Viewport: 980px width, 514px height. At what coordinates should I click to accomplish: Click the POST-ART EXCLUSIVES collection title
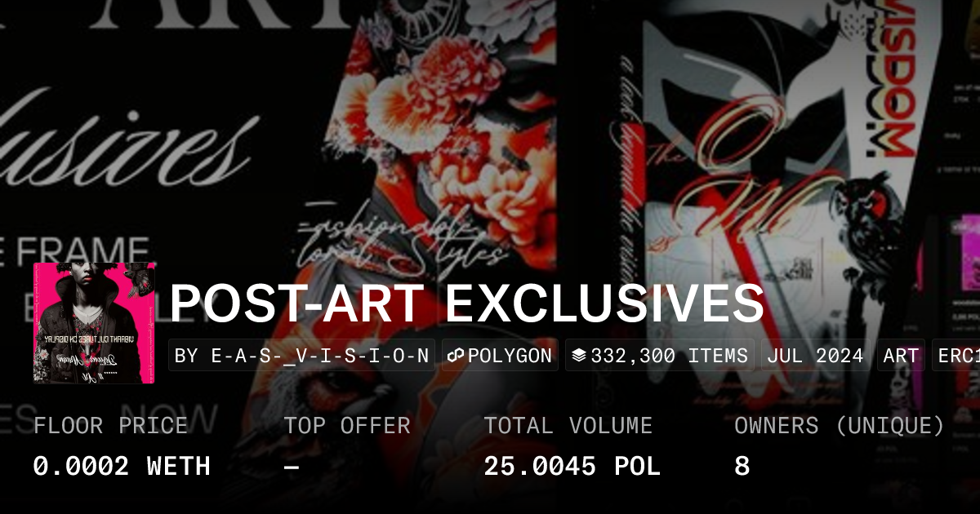click(x=466, y=304)
